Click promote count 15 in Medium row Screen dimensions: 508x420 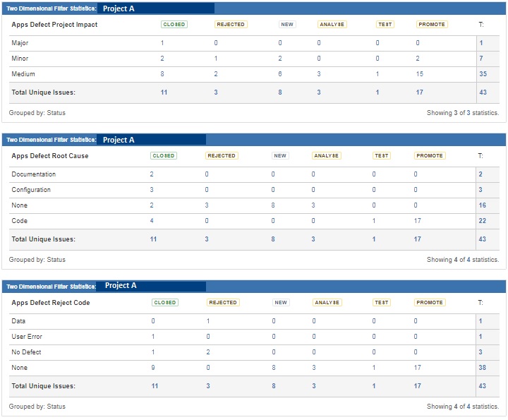pyautogui.click(x=420, y=74)
